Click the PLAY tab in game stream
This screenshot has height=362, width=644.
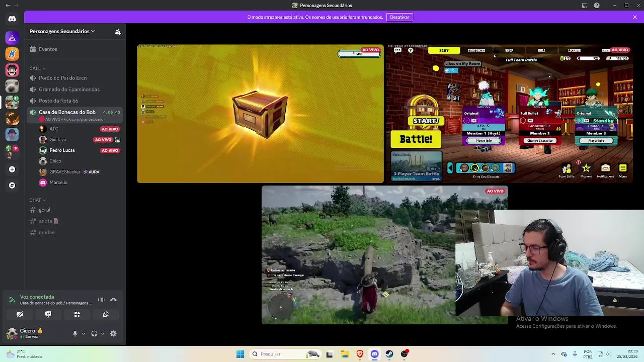coord(444,50)
